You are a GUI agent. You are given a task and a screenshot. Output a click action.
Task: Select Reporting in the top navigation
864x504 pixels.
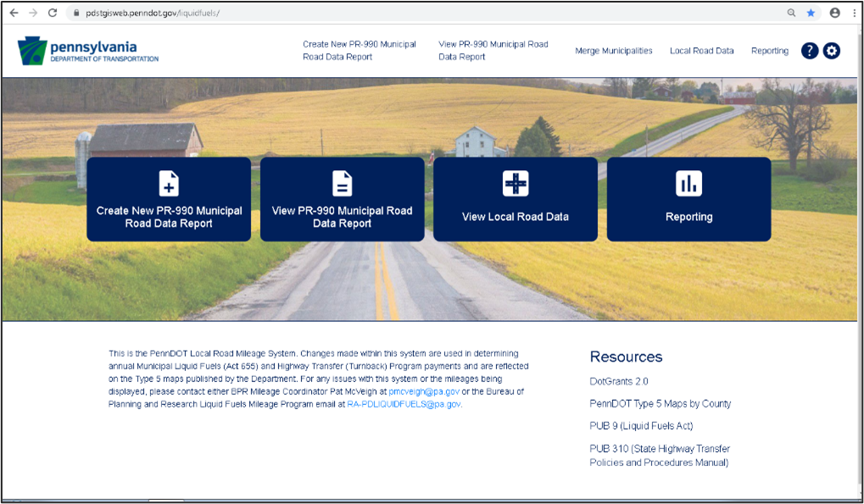[x=770, y=51]
